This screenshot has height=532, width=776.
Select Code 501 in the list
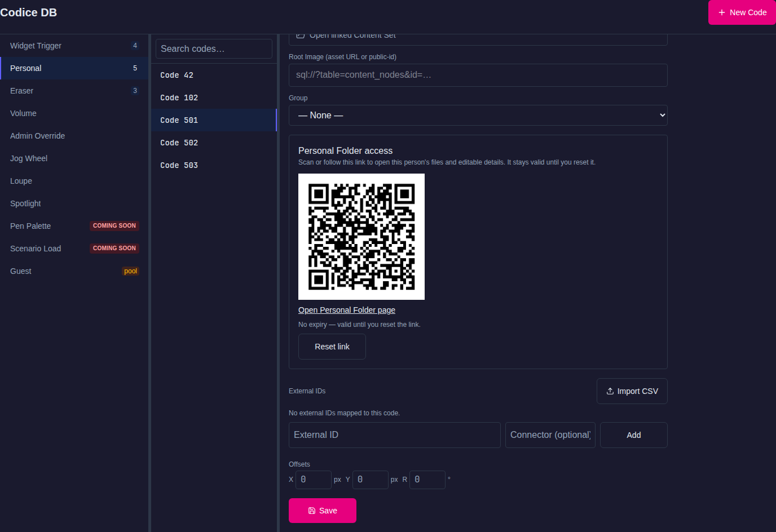click(214, 120)
